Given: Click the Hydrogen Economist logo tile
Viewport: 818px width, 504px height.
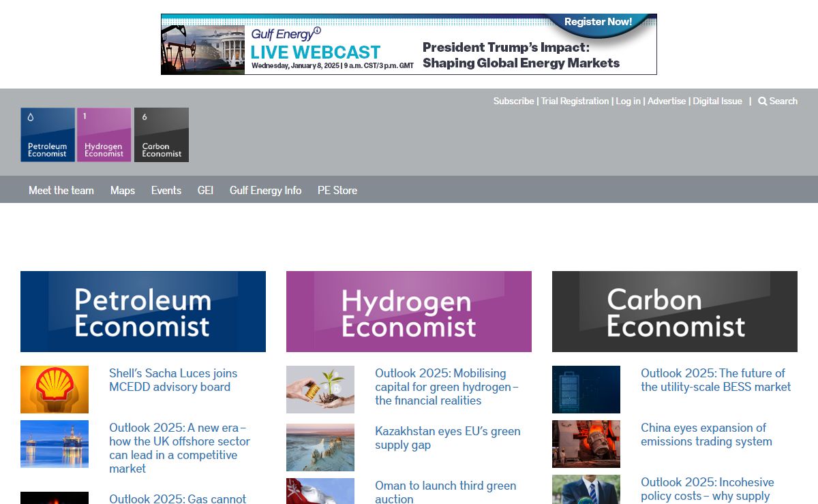Looking at the screenshot, I should (x=104, y=135).
